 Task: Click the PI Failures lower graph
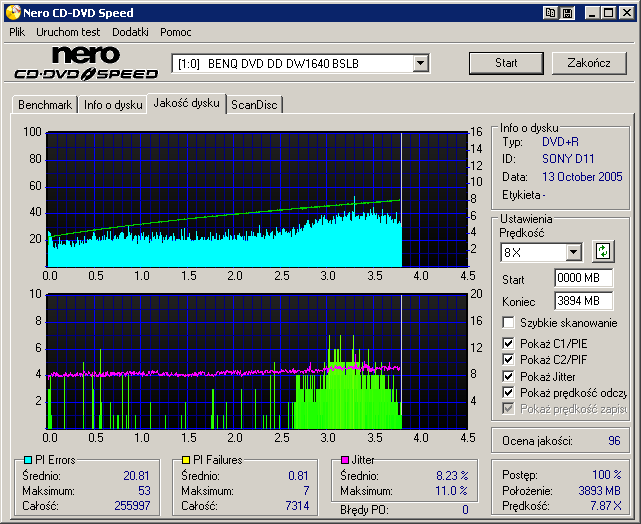[257, 361]
